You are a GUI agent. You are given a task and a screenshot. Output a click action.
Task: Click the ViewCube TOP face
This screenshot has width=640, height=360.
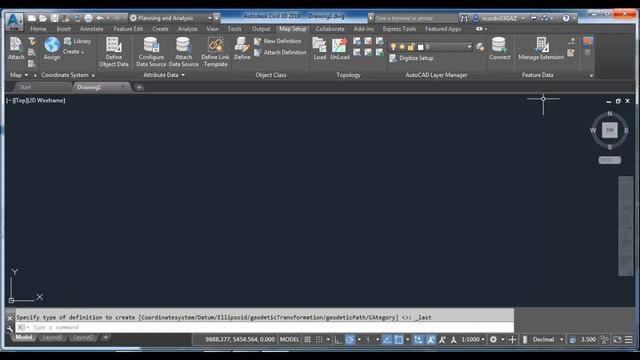click(609, 130)
